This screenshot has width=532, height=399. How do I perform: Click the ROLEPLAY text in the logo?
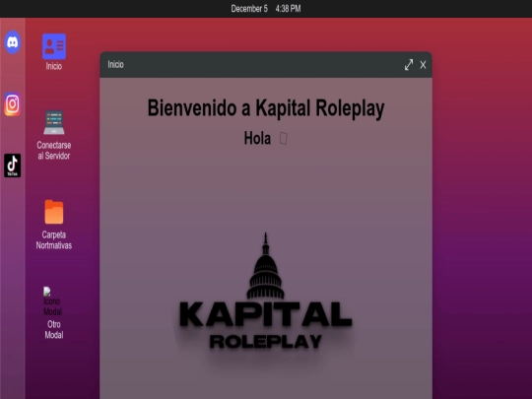pyautogui.click(x=266, y=342)
